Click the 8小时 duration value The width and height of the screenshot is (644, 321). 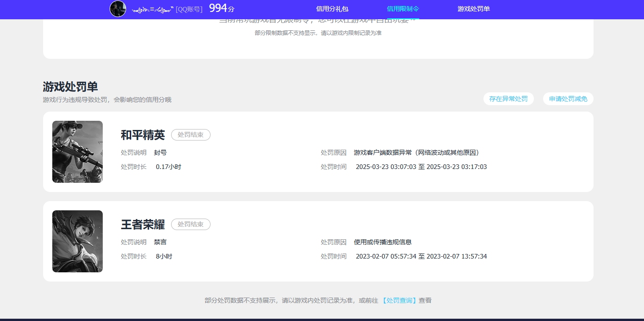coord(164,256)
